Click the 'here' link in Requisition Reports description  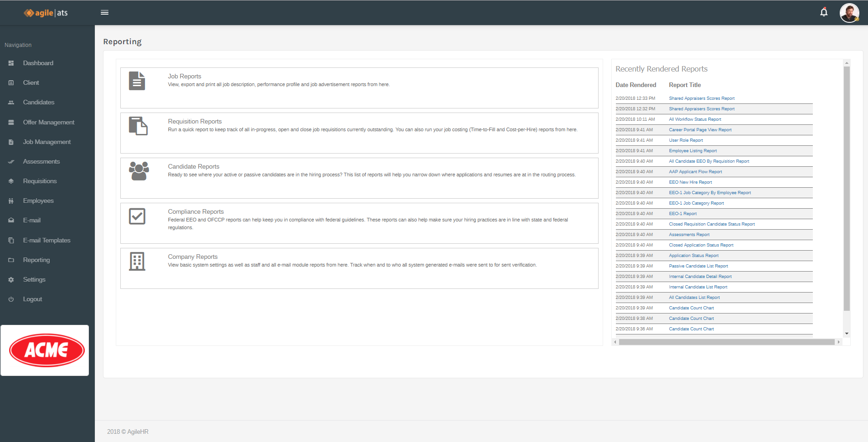coord(572,129)
